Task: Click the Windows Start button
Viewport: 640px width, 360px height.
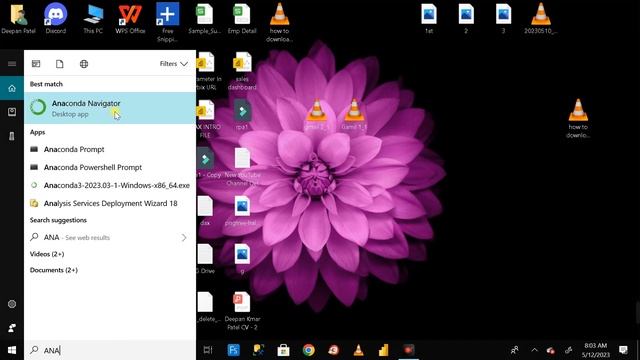Action: click(x=12, y=350)
